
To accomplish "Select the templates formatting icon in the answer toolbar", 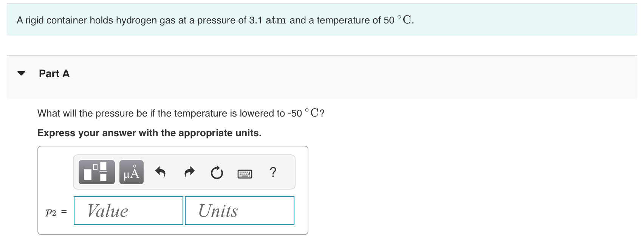I will pos(96,172).
